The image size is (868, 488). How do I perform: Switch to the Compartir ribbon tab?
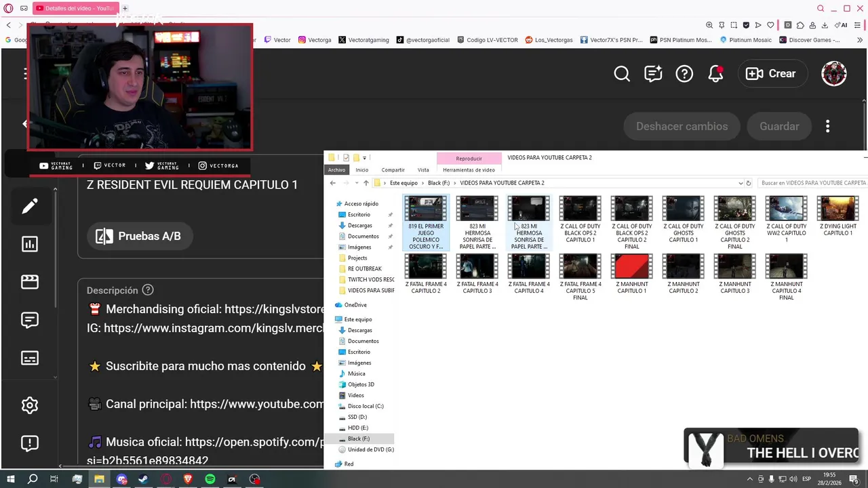tap(393, 170)
